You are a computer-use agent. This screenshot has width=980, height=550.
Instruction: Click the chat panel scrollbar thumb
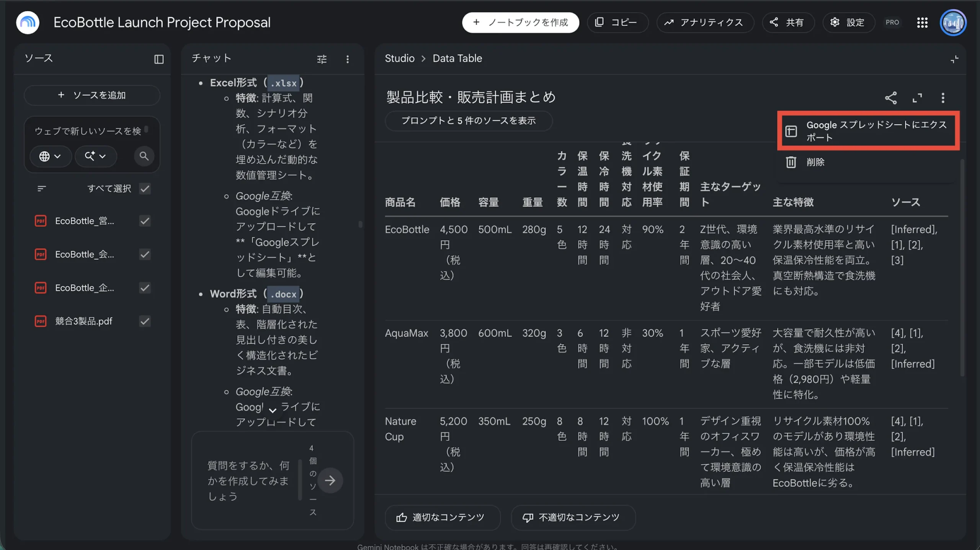[360, 224]
